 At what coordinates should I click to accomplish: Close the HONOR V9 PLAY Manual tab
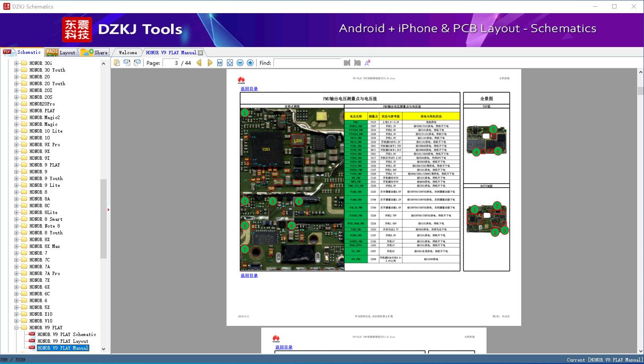click(x=200, y=53)
